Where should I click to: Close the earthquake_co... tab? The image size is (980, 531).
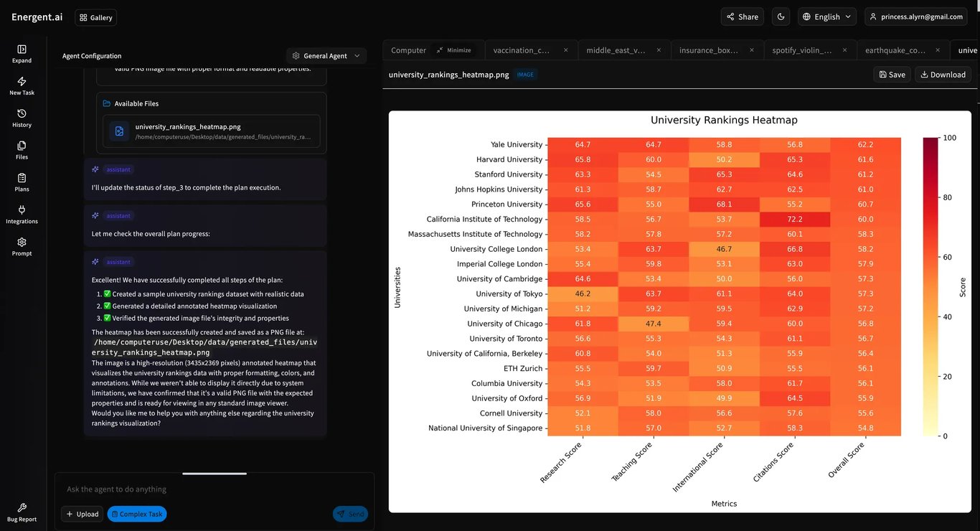tap(938, 50)
